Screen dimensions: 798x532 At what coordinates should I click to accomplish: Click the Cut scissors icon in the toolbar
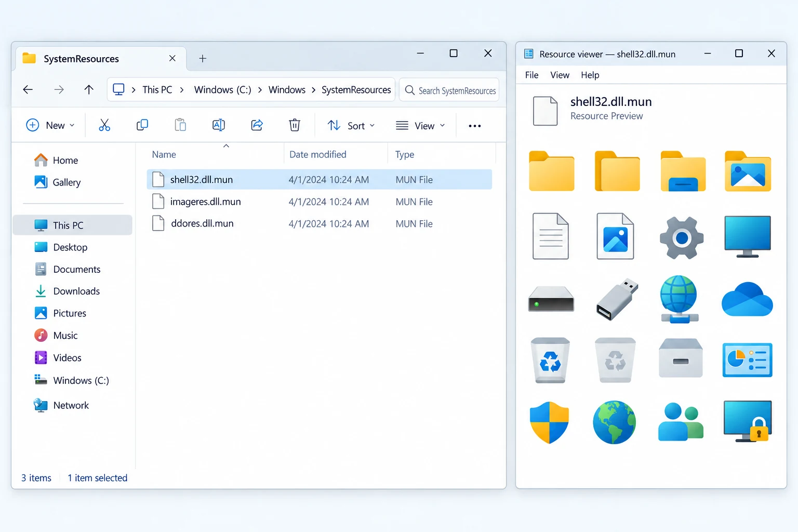[104, 125]
